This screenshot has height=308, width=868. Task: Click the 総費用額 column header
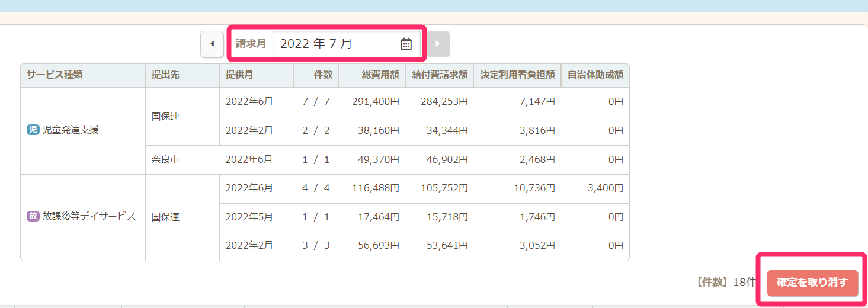[380, 75]
